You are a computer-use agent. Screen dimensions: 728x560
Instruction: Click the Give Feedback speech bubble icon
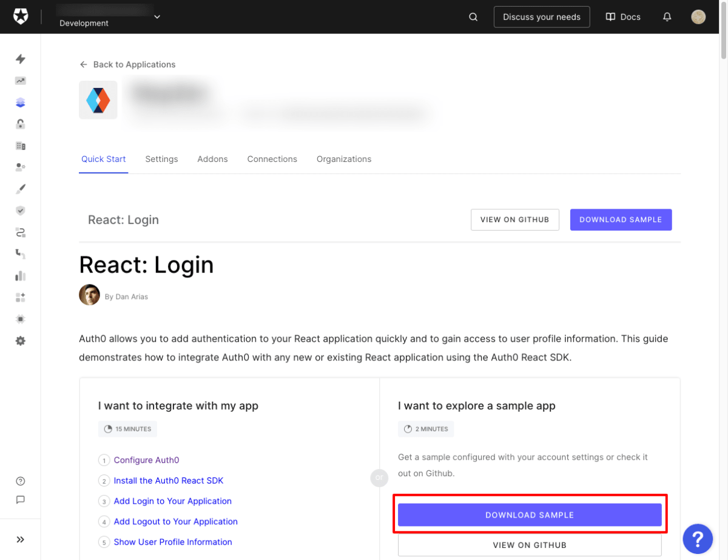[x=21, y=500]
